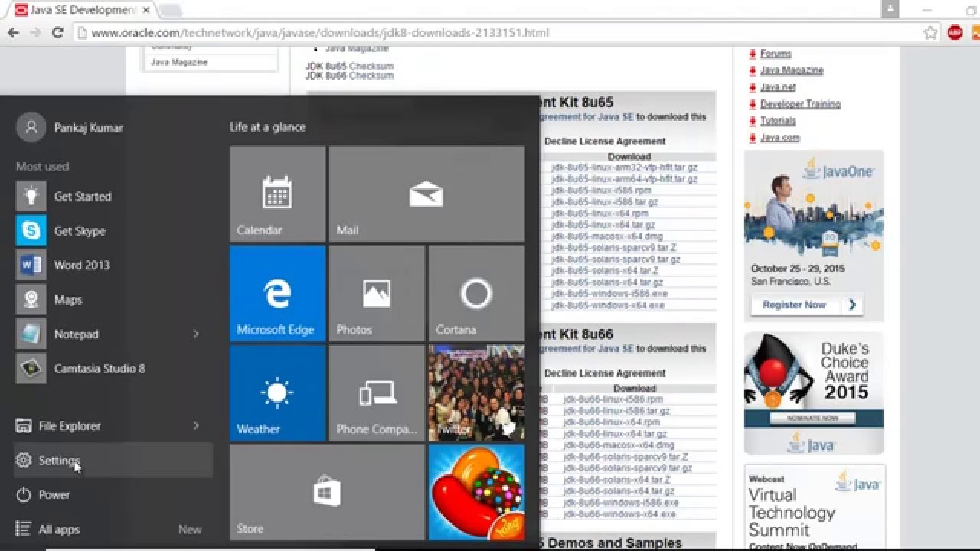
Task: Download jdk-8u66-macosx-x64.dmg
Action: coord(619,445)
